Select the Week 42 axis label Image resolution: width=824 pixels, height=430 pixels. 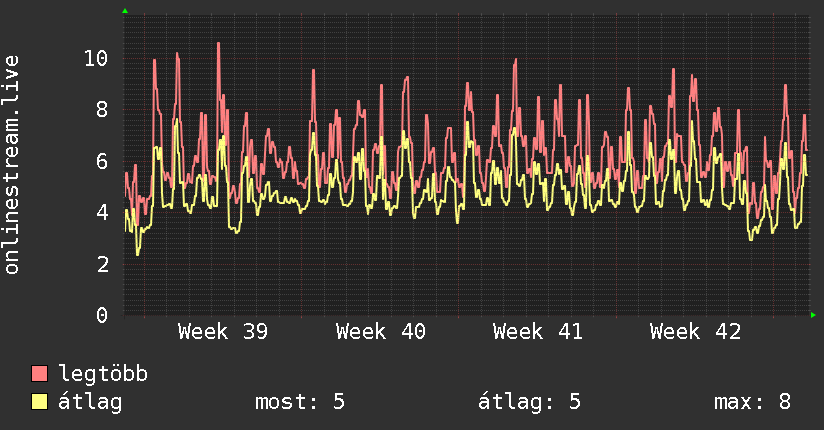pos(695,332)
